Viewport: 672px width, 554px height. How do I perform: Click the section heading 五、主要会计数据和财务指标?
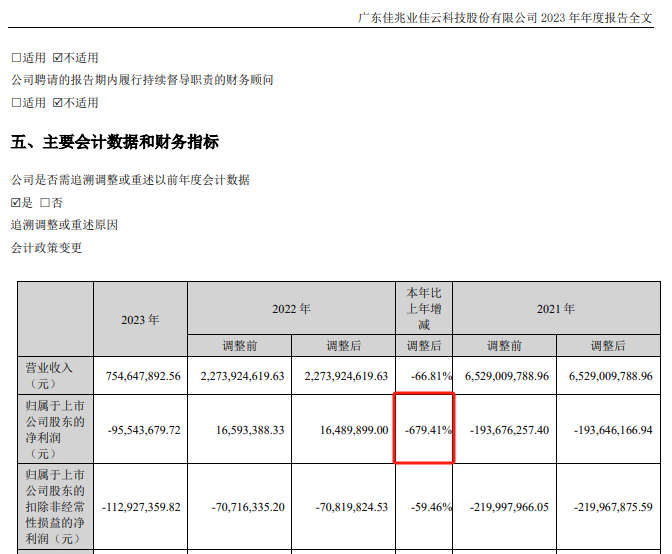click(x=115, y=142)
